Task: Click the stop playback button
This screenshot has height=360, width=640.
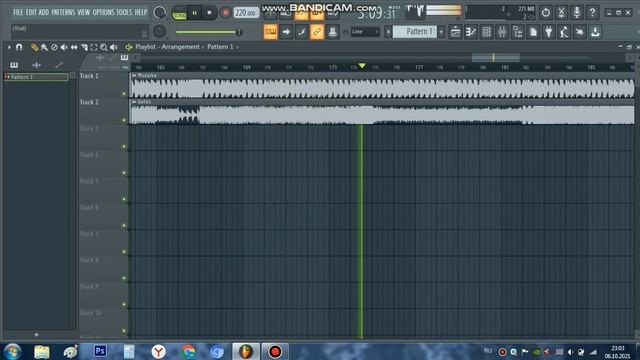Action: [x=209, y=13]
